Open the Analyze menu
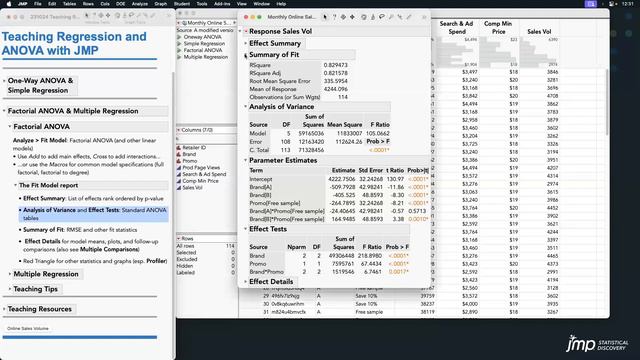This screenshot has width=640, height=360. click(140, 4)
